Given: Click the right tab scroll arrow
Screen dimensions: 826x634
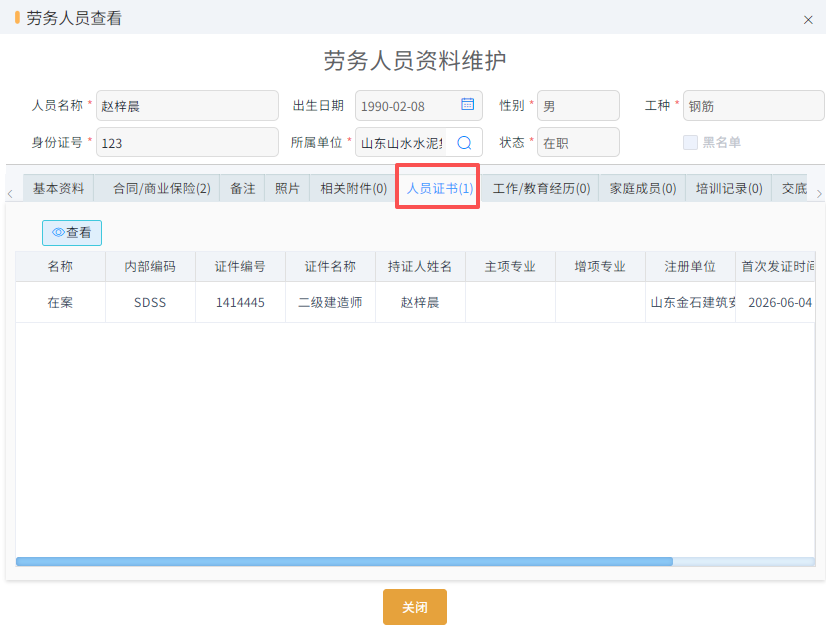Looking at the screenshot, I should (819, 194).
